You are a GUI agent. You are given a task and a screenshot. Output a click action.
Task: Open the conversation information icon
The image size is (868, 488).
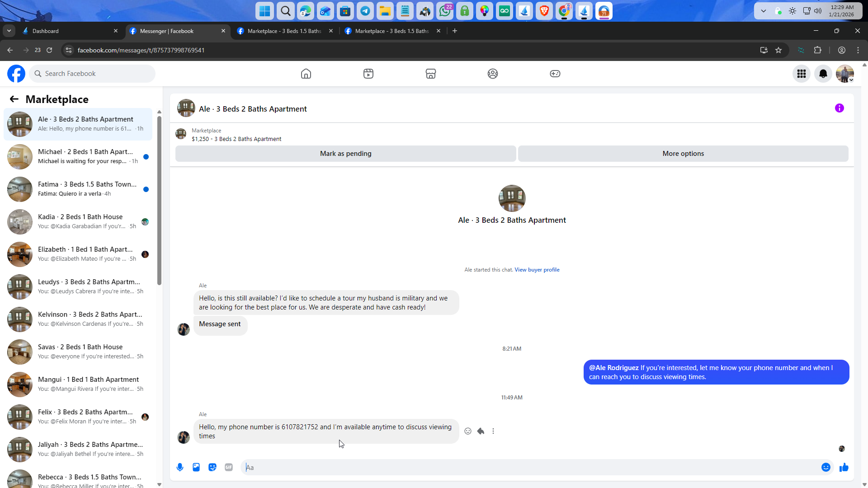click(x=840, y=108)
